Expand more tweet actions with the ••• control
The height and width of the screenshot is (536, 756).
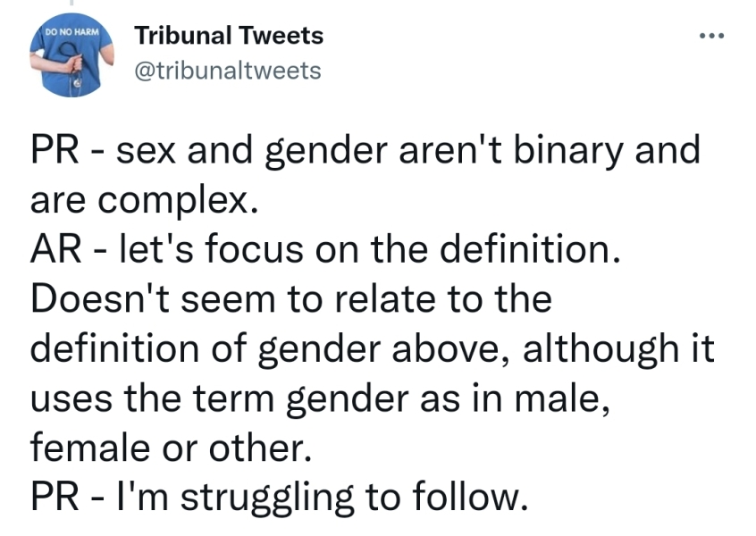tap(710, 34)
